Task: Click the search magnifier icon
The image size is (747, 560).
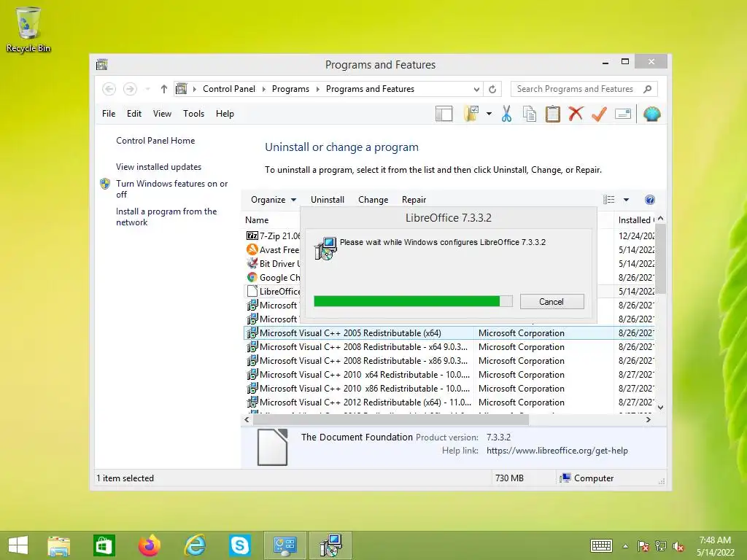Action: [647, 89]
